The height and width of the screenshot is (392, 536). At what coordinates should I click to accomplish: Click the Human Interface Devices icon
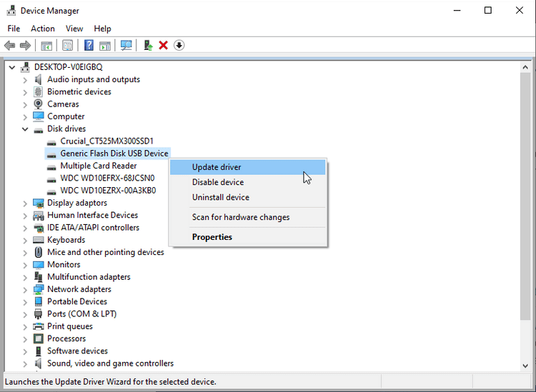tap(39, 215)
